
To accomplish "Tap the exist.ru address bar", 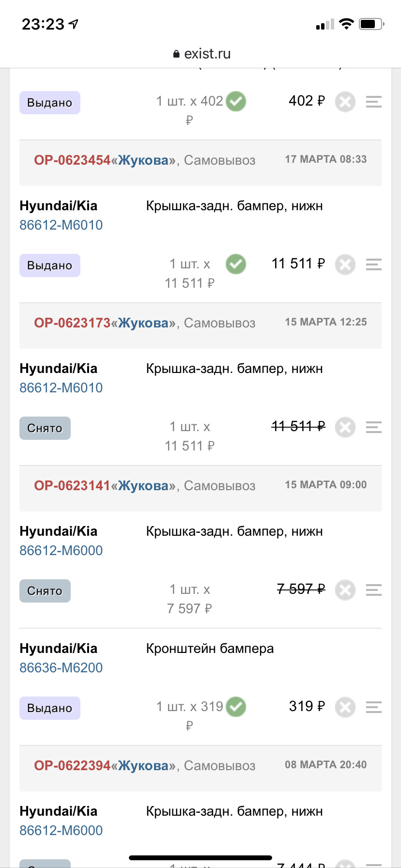I will pos(206,53).
